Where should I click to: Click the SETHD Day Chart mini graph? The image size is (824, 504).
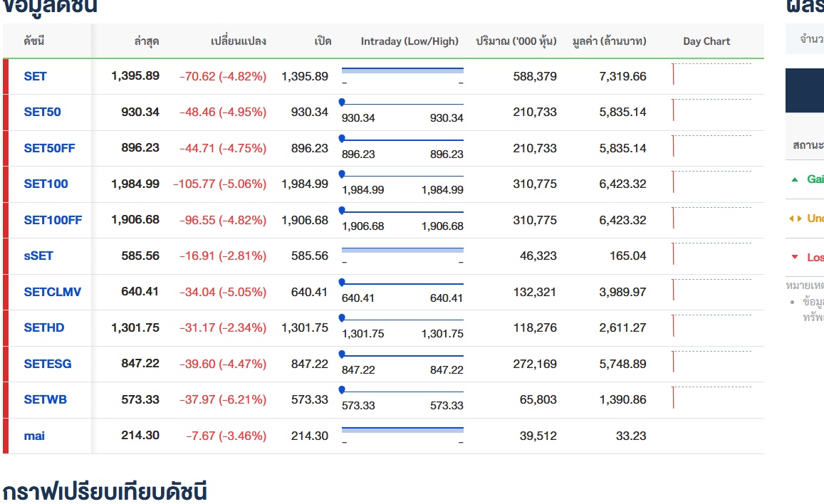[x=711, y=326]
